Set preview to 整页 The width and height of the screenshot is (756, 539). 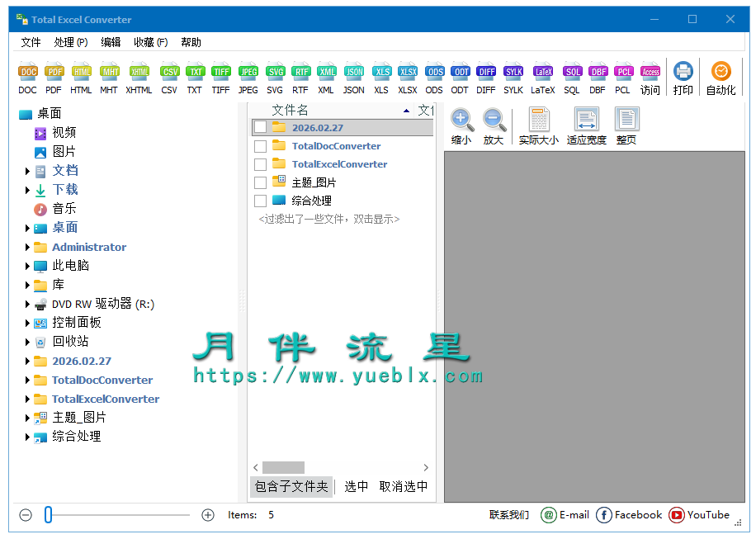point(626,127)
